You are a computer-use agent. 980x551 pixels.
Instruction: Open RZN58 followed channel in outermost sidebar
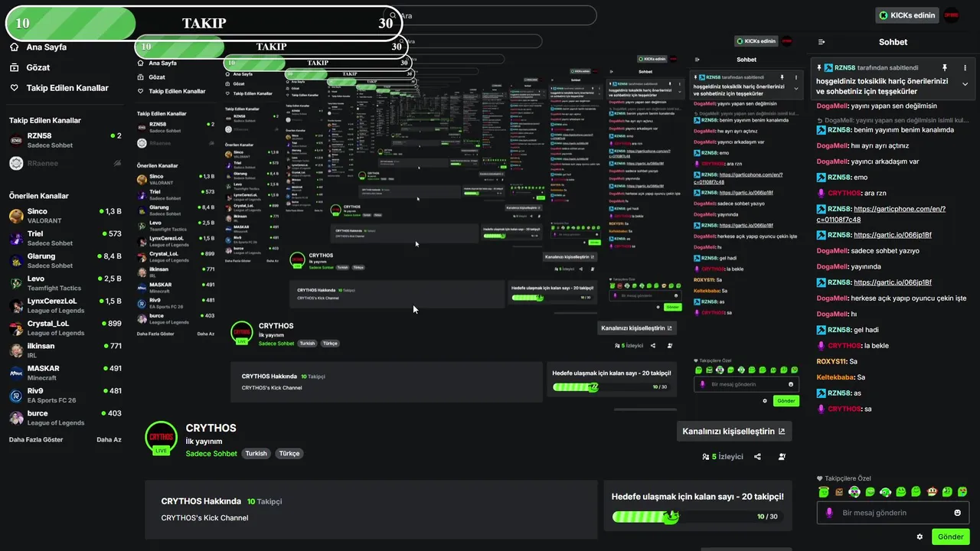(65, 140)
